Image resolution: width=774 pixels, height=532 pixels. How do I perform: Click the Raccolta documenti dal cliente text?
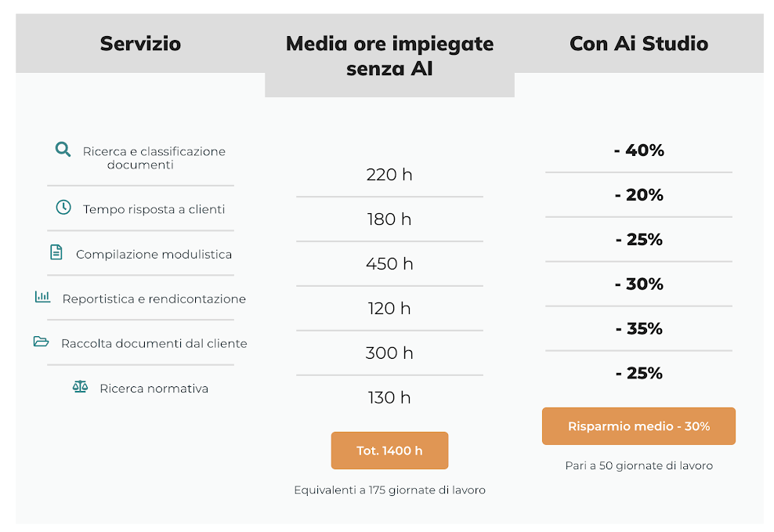(154, 343)
